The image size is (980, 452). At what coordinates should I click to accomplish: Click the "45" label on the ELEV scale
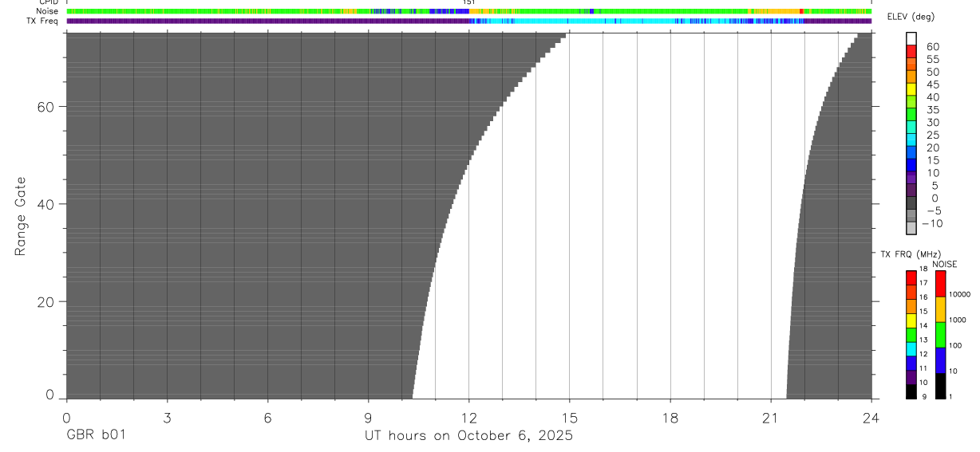(932, 85)
